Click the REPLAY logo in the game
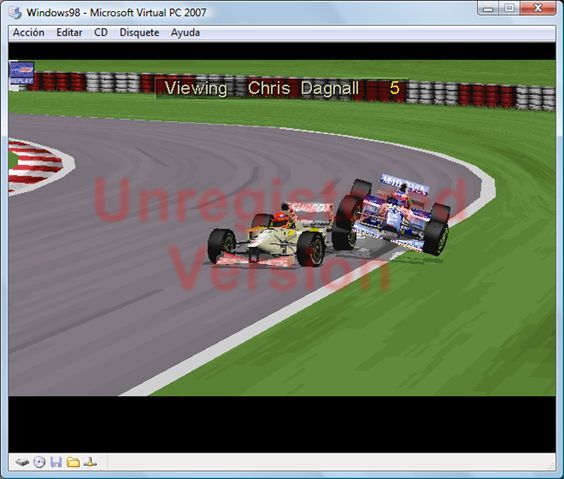Viewport: 564px width, 479px height. 22,73
